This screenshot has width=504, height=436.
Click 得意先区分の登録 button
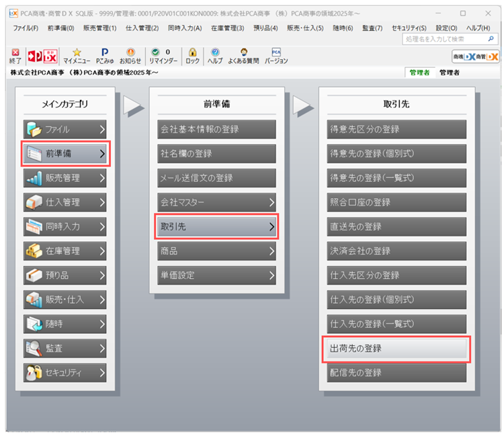396,130
